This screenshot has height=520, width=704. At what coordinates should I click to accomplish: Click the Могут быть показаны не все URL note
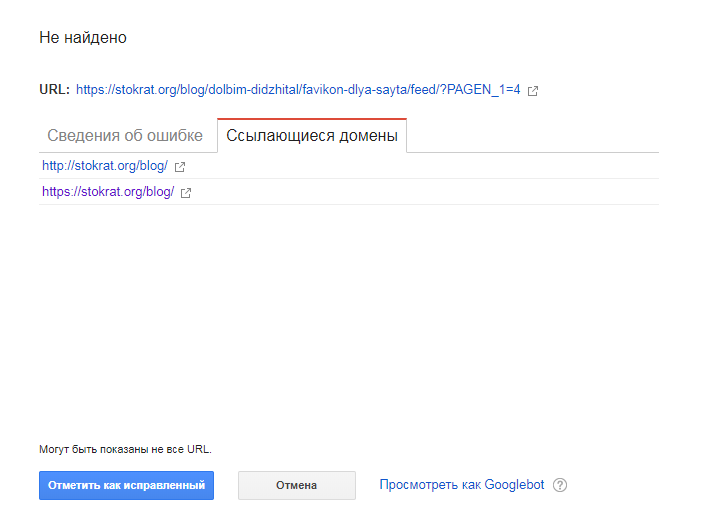[x=125, y=449]
